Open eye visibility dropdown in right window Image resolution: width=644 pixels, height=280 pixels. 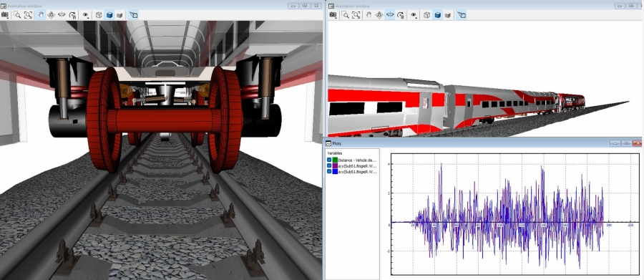point(414,15)
